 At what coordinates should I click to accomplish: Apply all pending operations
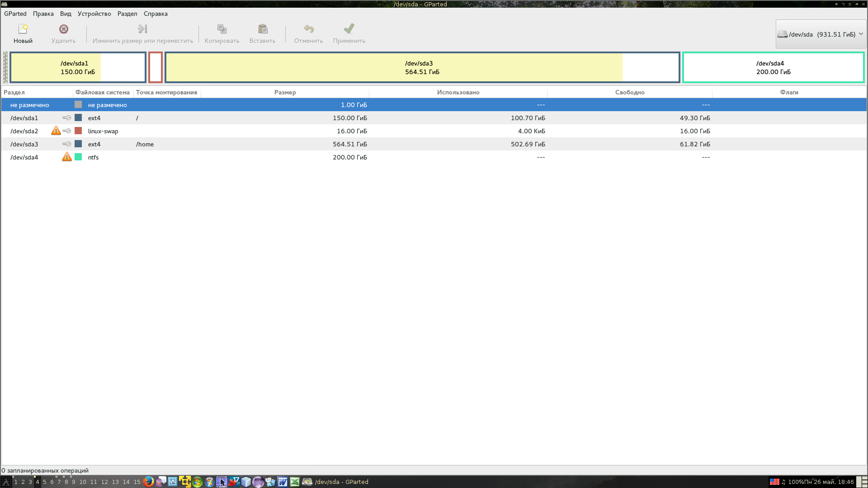pos(348,33)
